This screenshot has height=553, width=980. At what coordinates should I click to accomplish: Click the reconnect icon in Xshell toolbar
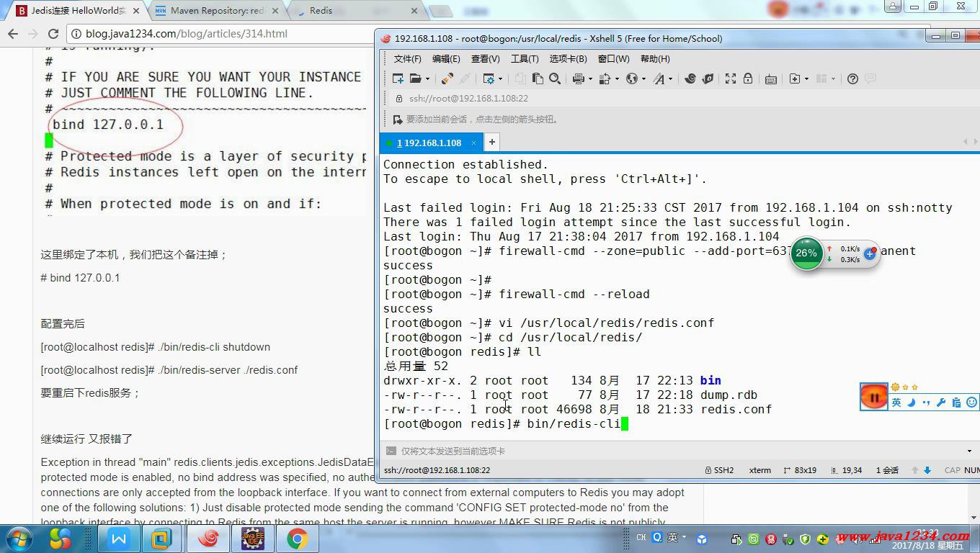tap(447, 78)
